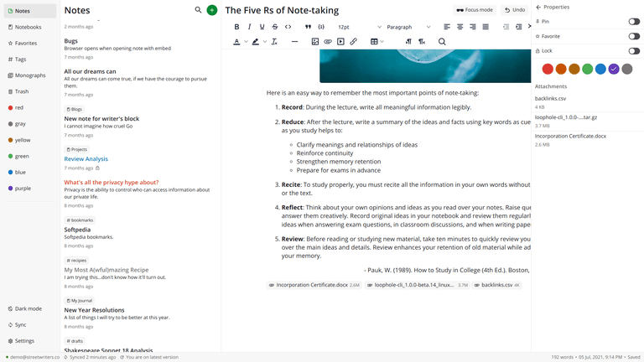Click the loophole-cli attachment chip in the note
This screenshot has height=362, width=644.
tap(417, 285)
